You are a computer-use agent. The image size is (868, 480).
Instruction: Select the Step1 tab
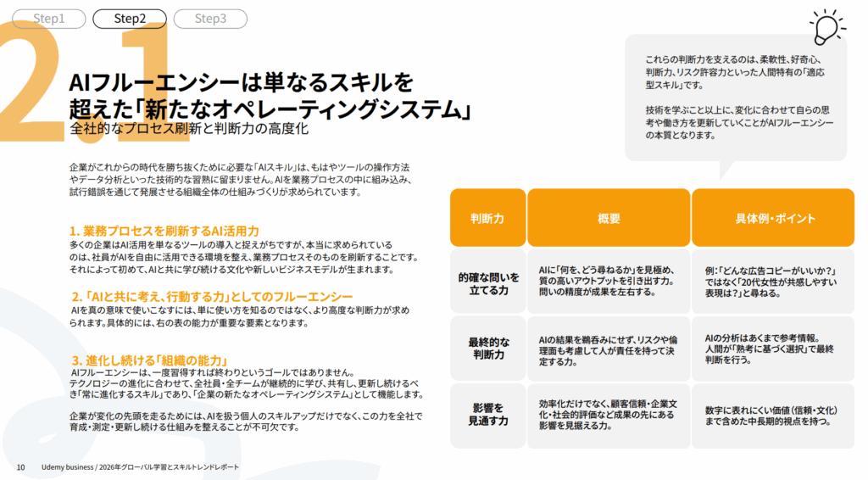(47, 18)
